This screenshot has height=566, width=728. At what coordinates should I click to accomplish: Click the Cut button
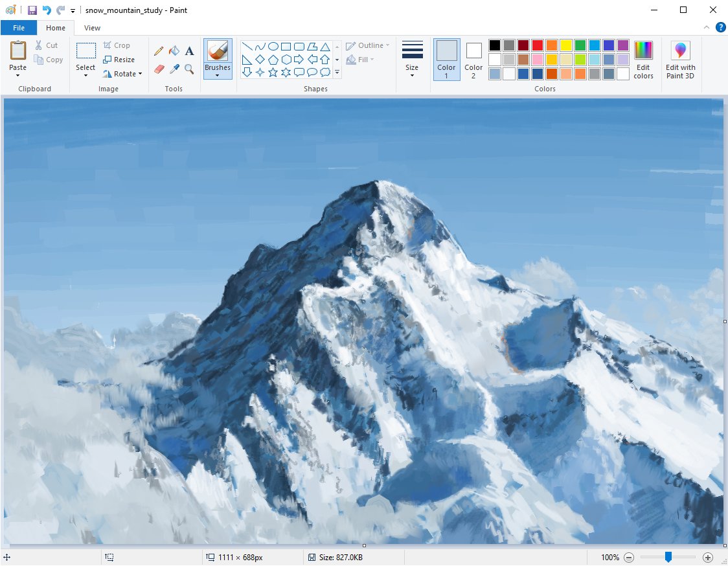tap(47, 45)
